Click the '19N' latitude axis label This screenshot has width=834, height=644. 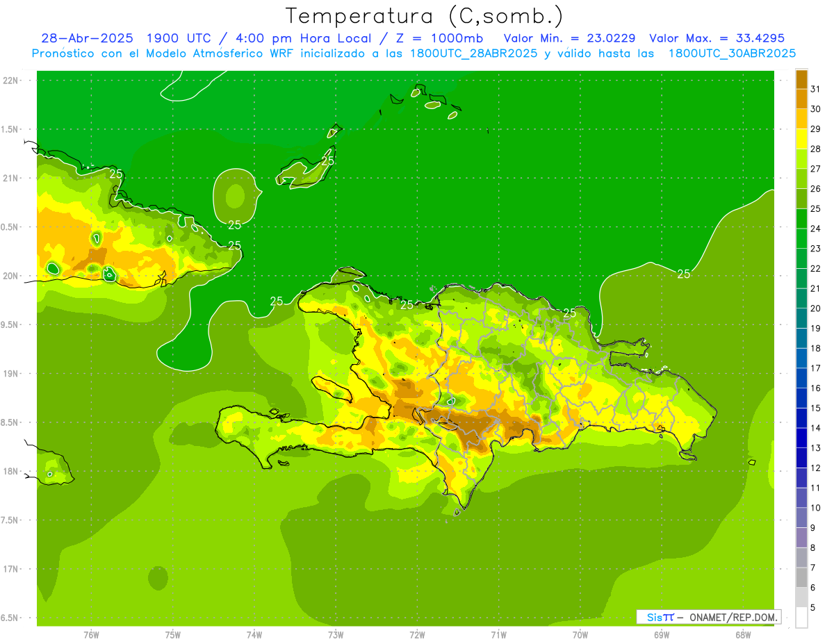(10, 374)
